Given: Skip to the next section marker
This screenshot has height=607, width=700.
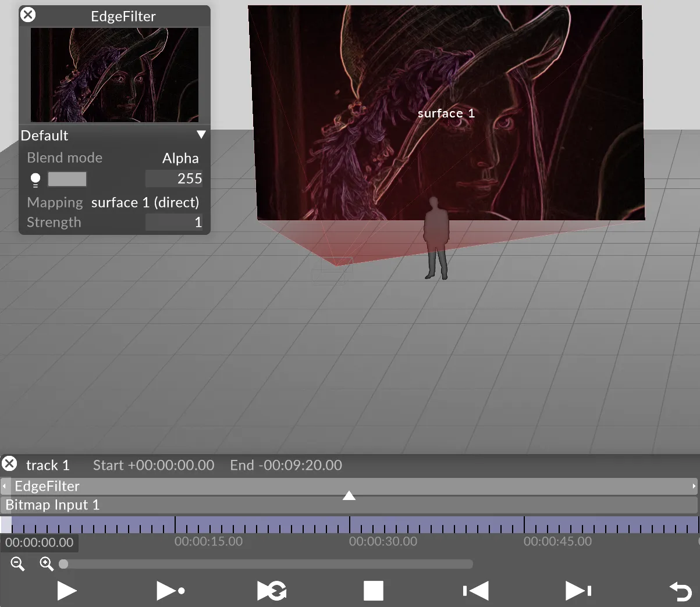Looking at the screenshot, I should (x=578, y=591).
